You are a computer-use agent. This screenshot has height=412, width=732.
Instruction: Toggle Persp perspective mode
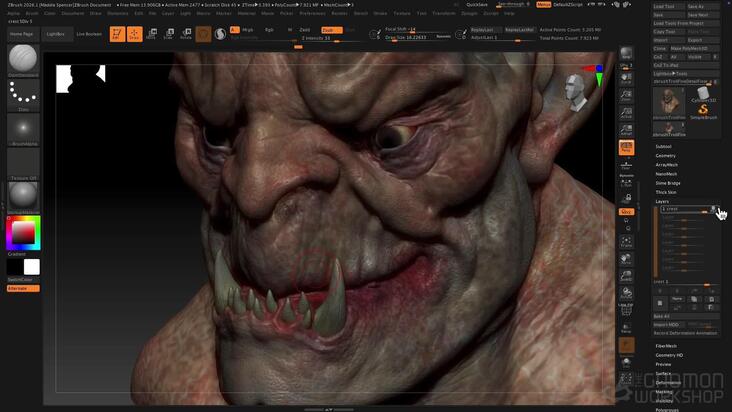[x=626, y=147]
